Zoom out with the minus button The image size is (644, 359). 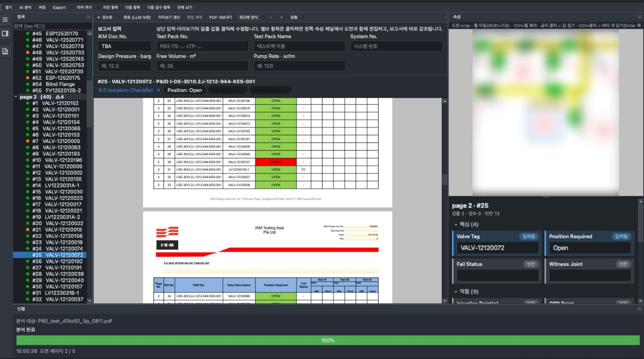tap(271, 17)
